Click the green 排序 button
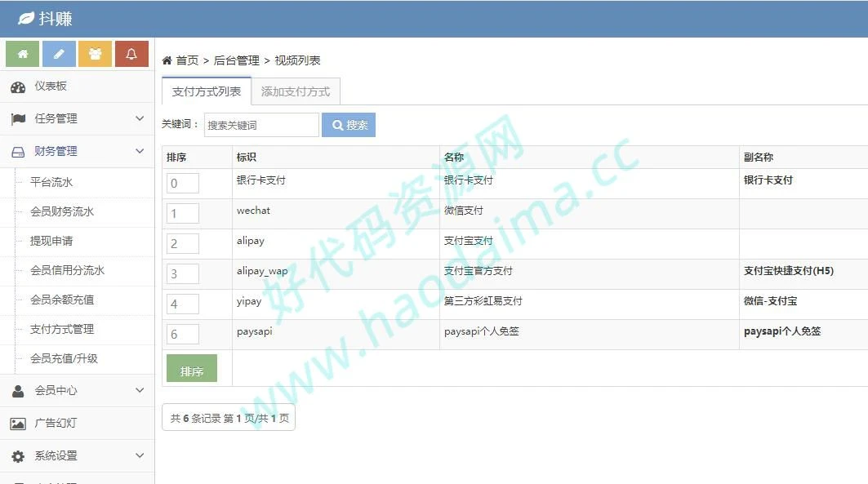Image resolution: width=868 pixels, height=484 pixels. point(192,371)
